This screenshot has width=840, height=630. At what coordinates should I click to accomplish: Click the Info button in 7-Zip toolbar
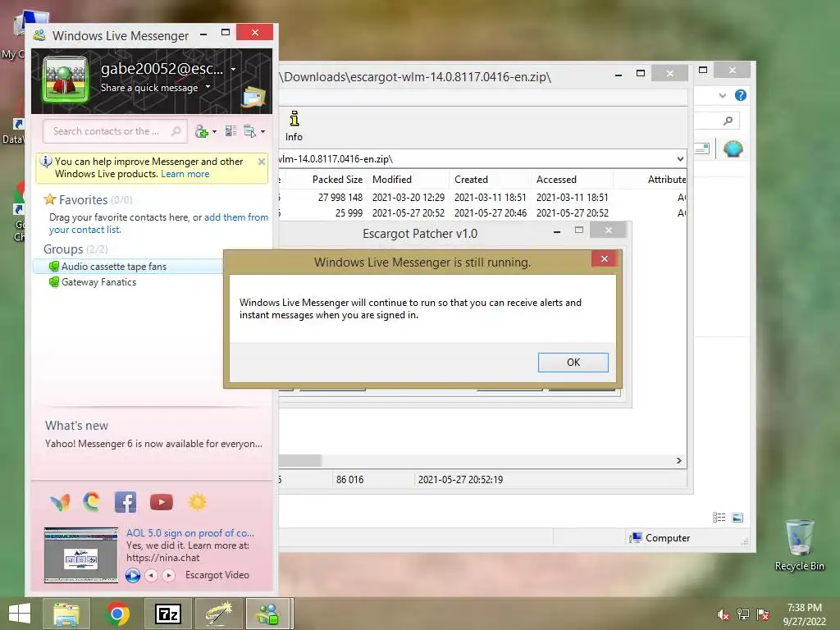point(294,126)
